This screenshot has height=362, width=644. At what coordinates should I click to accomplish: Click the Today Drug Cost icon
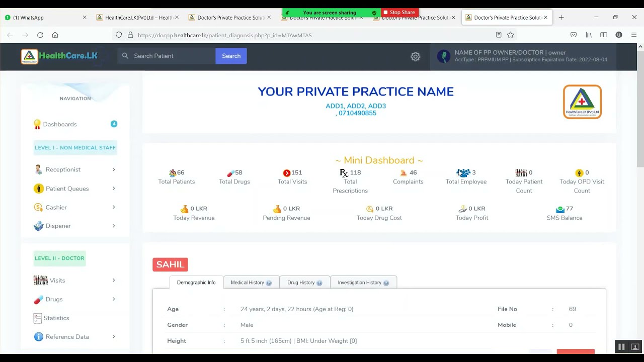click(x=370, y=209)
